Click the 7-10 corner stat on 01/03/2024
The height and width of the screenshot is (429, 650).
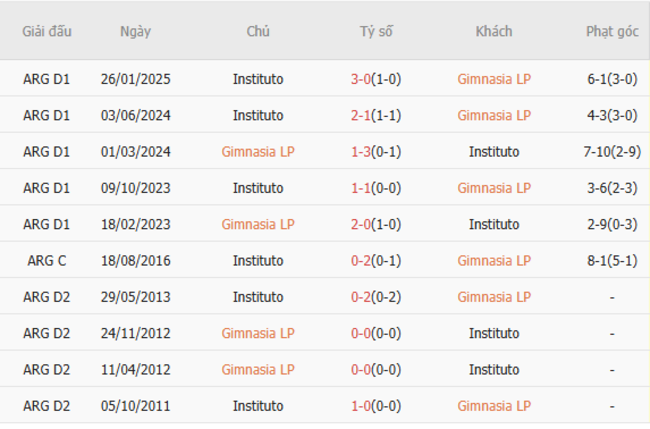612,152
